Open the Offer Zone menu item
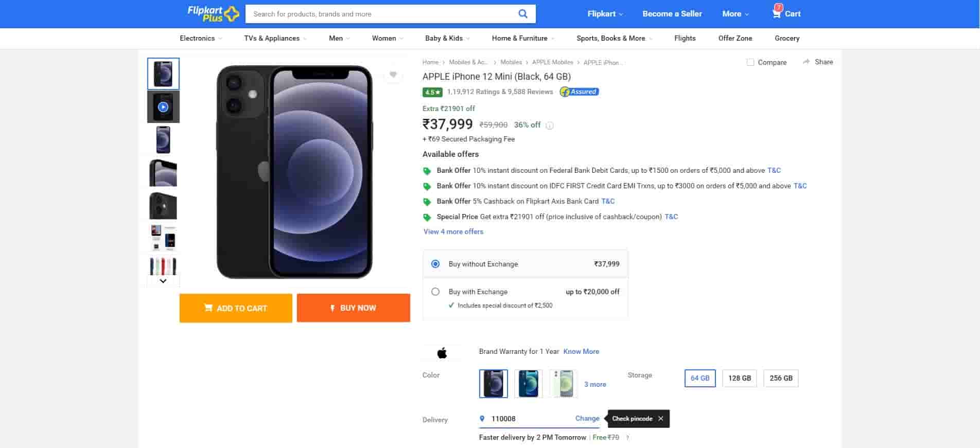 [x=735, y=39]
